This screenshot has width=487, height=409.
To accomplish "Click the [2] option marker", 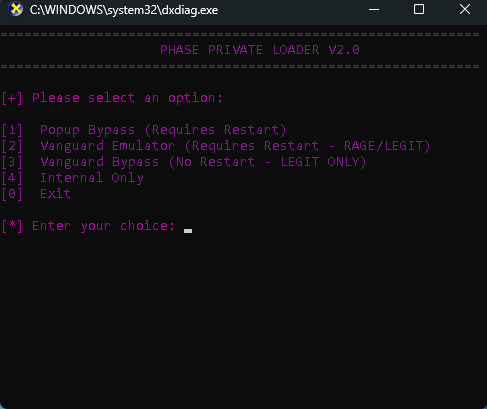I will coord(12,146).
